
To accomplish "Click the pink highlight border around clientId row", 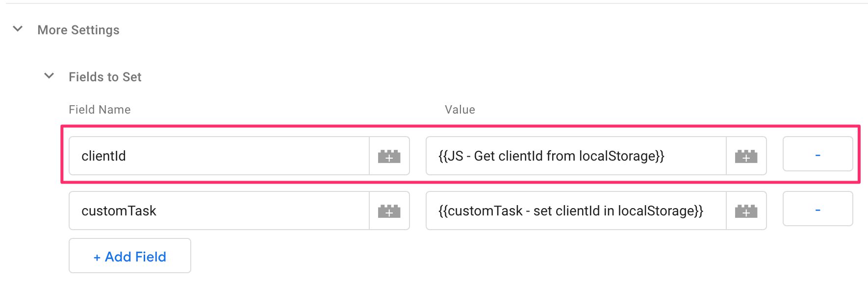I will tap(460, 126).
